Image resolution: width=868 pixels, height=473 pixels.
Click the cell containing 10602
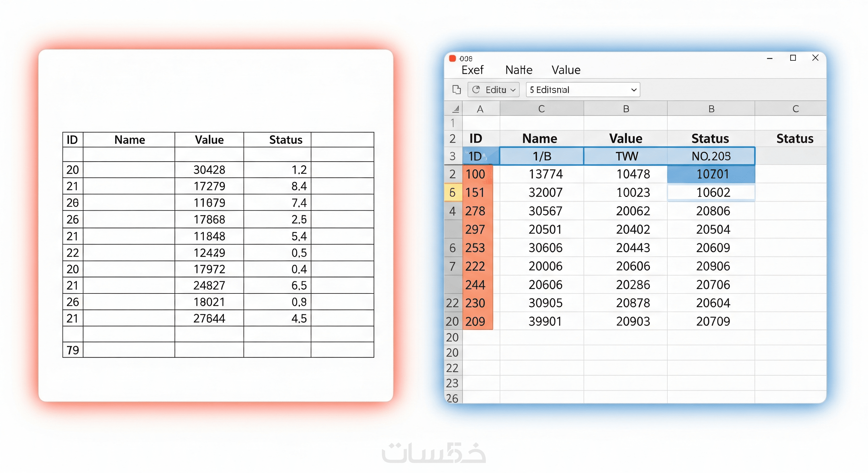pos(711,192)
